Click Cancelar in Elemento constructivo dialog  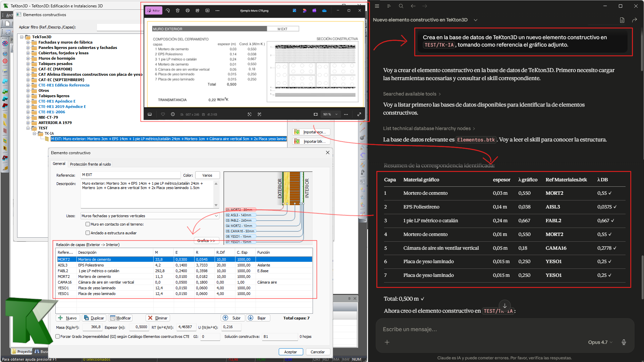coord(318,352)
